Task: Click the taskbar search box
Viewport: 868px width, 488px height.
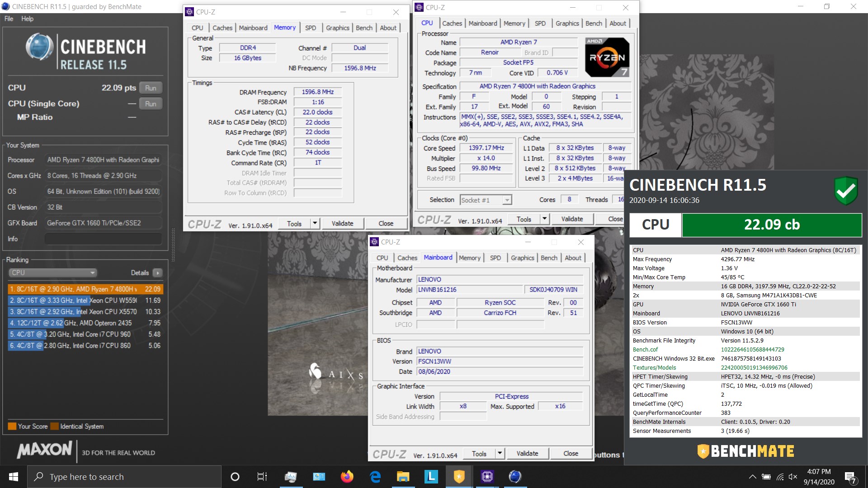Action: pyautogui.click(x=124, y=477)
